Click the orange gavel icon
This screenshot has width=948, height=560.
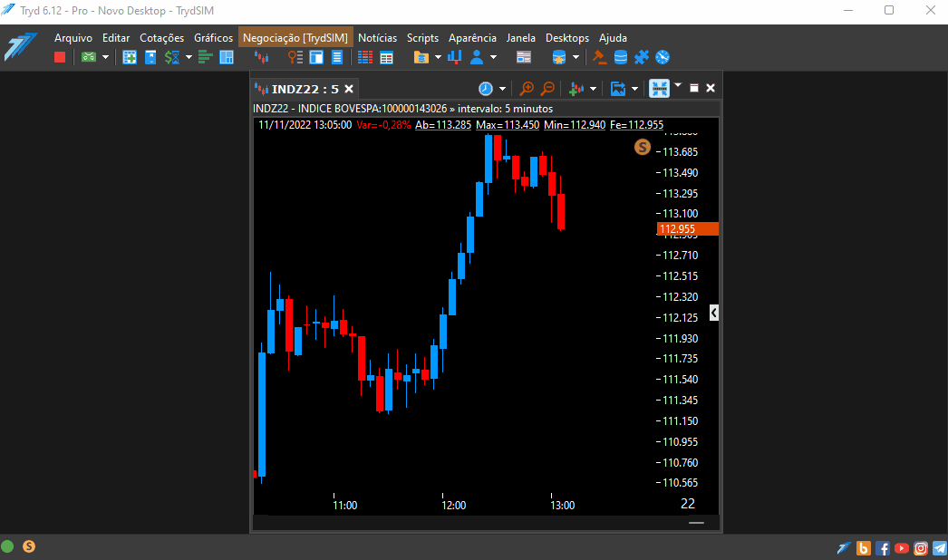tap(599, 57)
